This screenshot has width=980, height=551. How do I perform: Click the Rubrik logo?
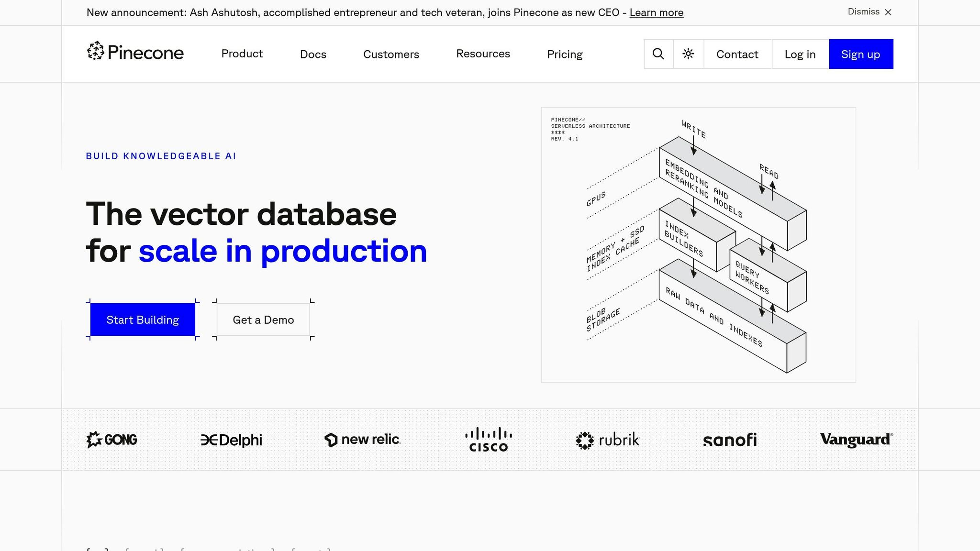pyautogui.click(x=607, y=440)
